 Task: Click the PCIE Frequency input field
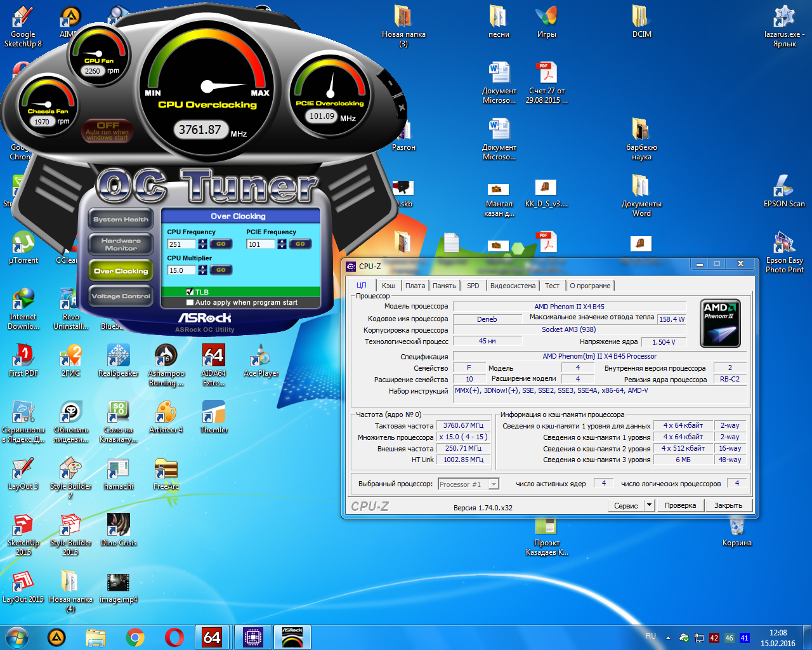point(262,244)
